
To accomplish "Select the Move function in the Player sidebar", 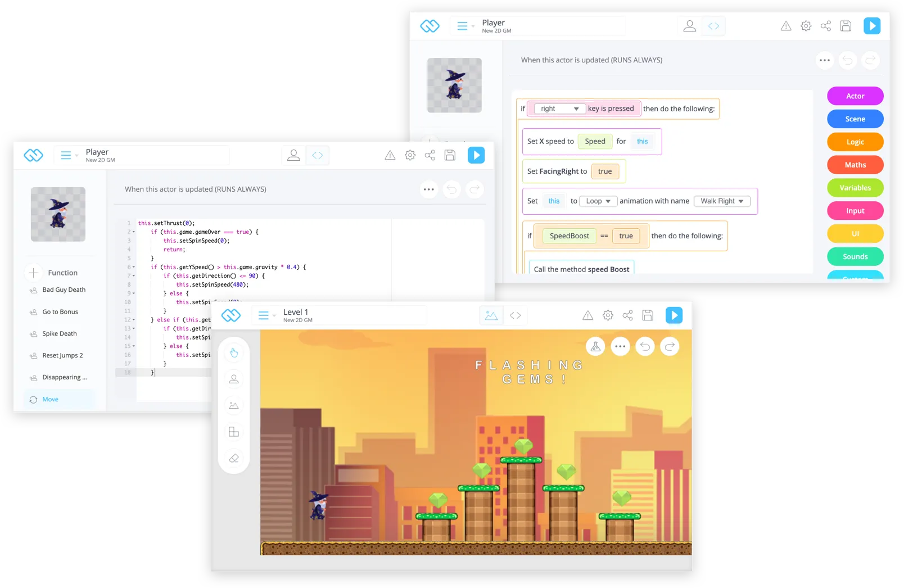I will coord(50,399).
